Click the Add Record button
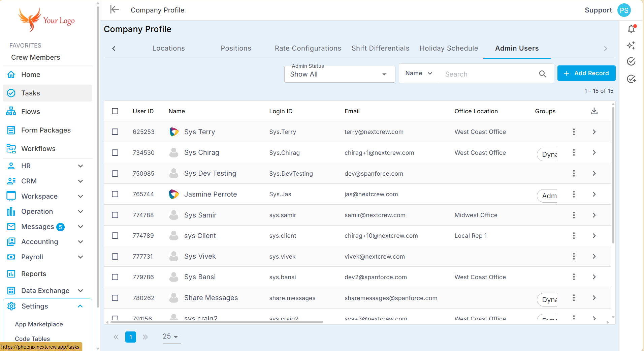The height and width of the screenshot is (351, 644). point(586,73)
